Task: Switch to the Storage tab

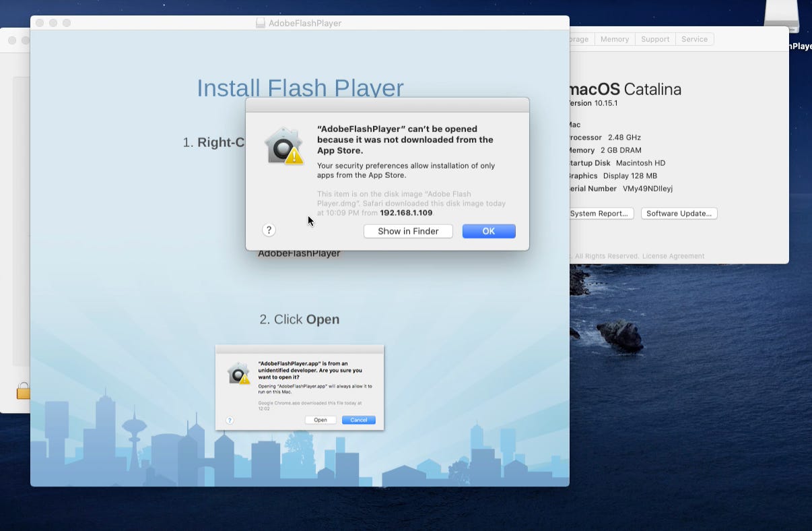Action: 582,39
